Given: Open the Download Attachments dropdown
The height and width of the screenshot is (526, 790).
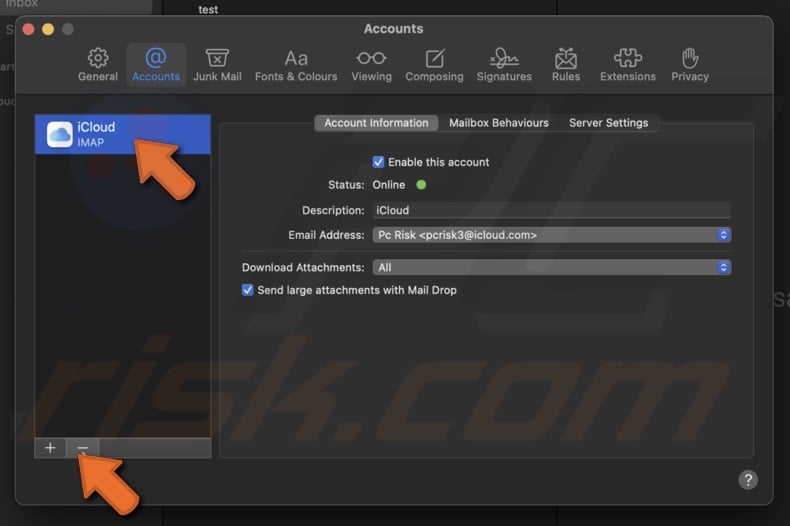Looking at the screenshot, I should (552, 267).
